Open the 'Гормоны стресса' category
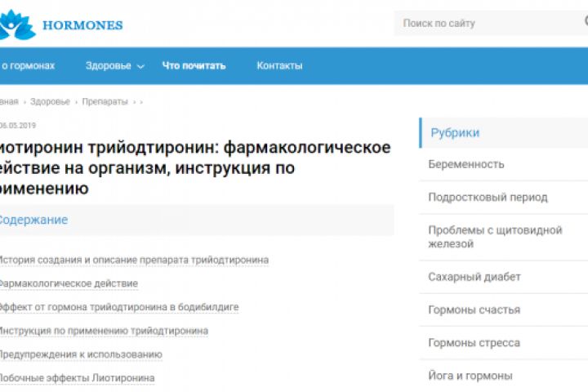This screenshot has width=588, height=392. point(474,343)
